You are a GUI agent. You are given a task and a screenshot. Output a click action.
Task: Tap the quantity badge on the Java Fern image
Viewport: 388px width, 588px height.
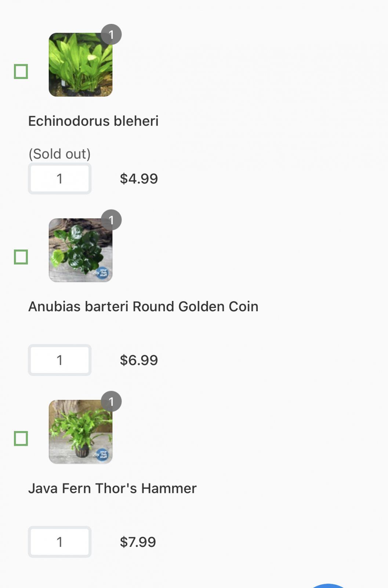click(111, 401)
